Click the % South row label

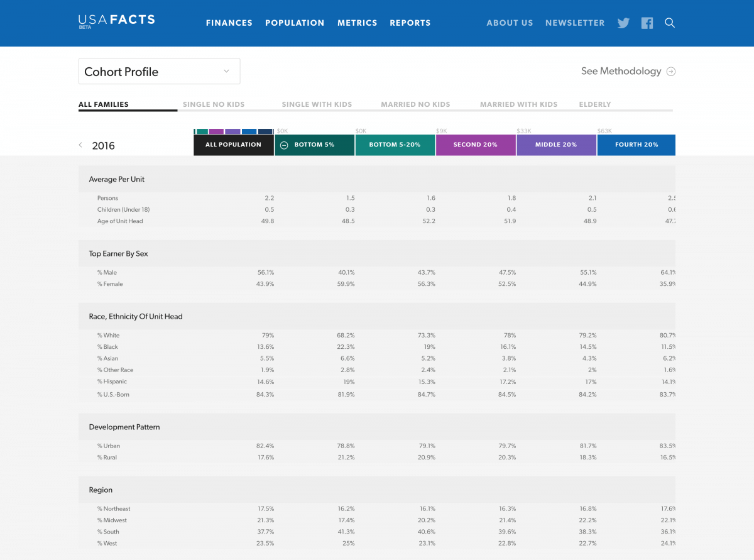(x=108, y=532)
